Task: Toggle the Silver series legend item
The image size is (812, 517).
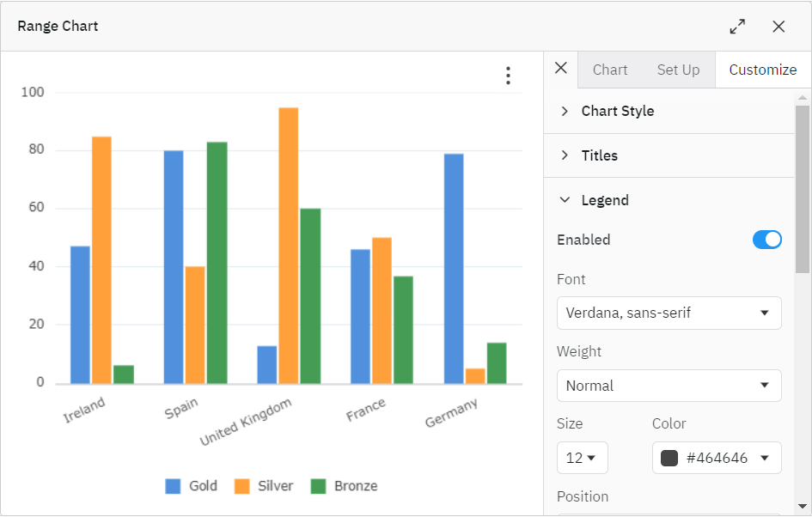Action: (264, 486)
